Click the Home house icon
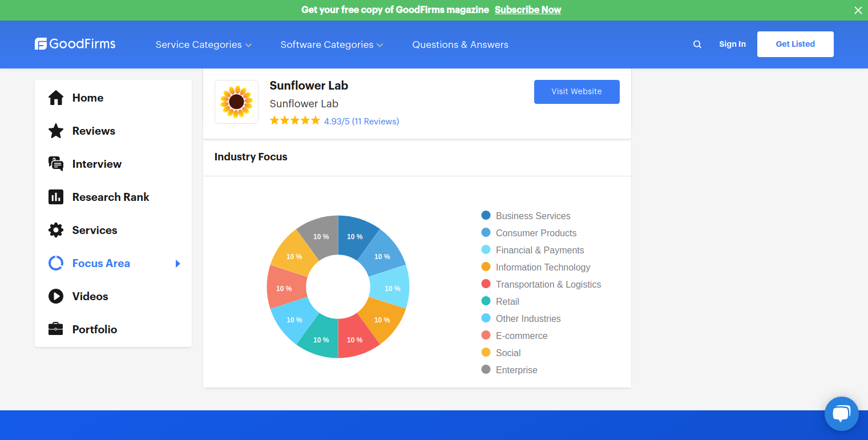This screenshot has height=440, width=868. (56, 98)
